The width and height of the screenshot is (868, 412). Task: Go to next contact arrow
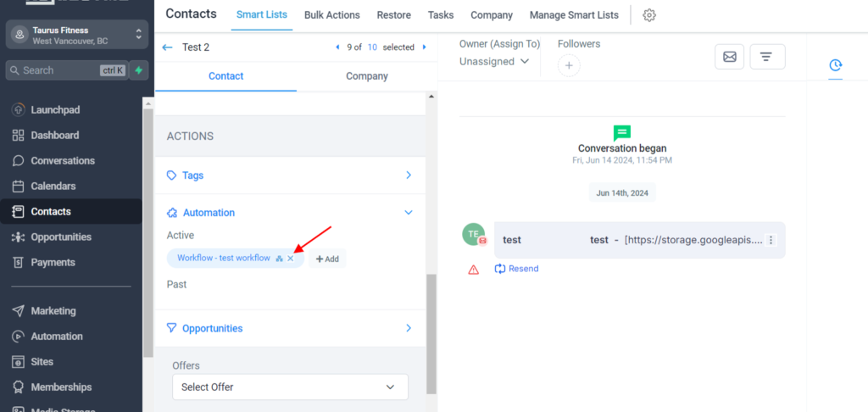(x=425, y=47)
